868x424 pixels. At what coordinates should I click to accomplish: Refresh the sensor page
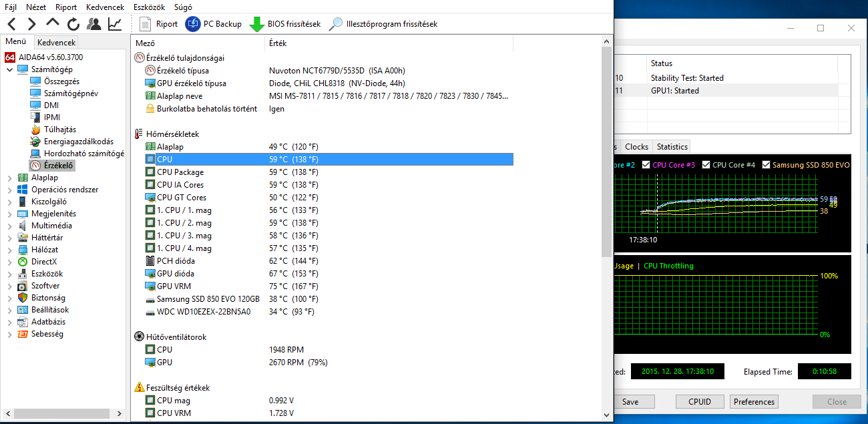[73, 24]
